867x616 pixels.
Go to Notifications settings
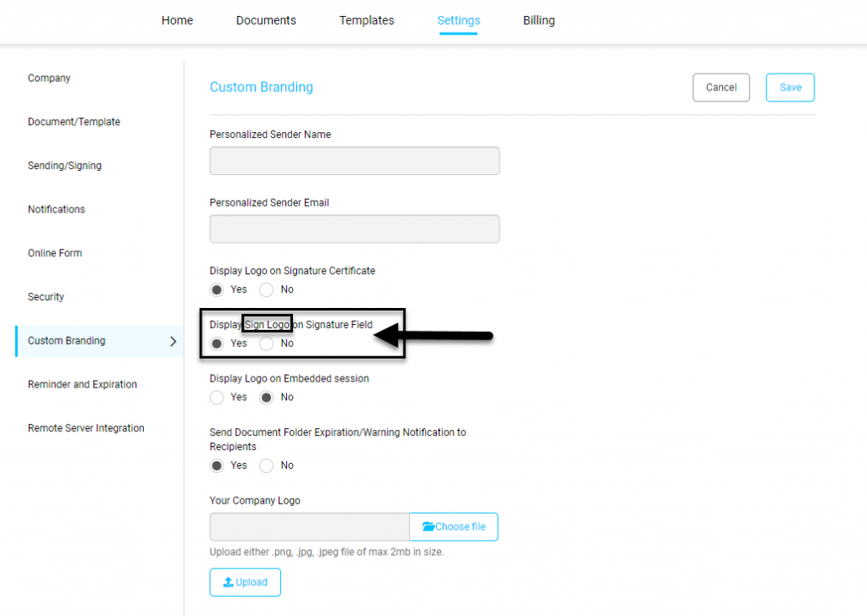click(x=57, y=209)
